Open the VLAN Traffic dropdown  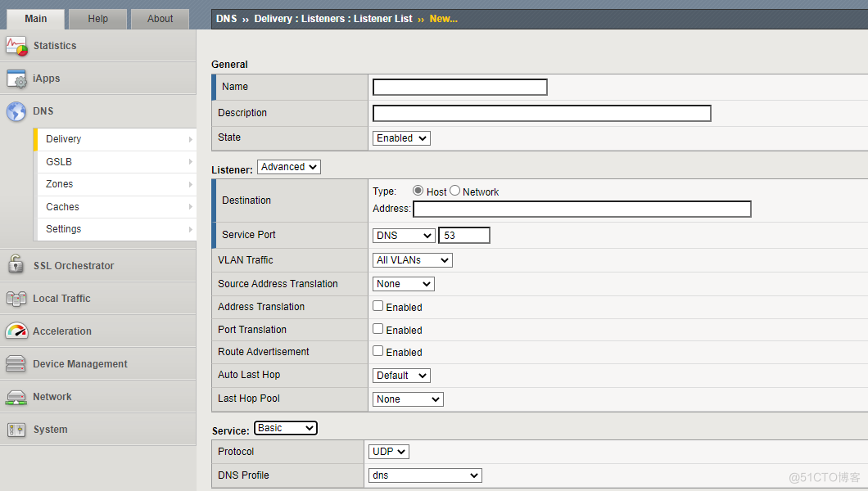(x=412, y=260)
